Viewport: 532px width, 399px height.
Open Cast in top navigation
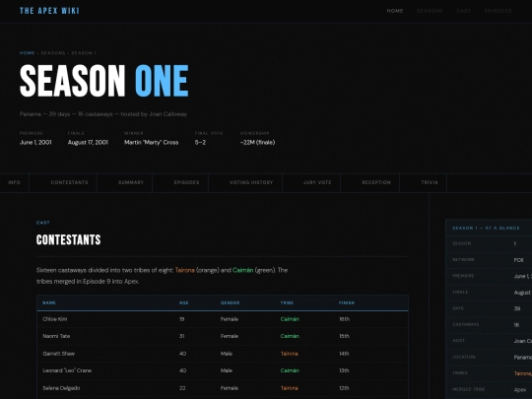(463, 11)
